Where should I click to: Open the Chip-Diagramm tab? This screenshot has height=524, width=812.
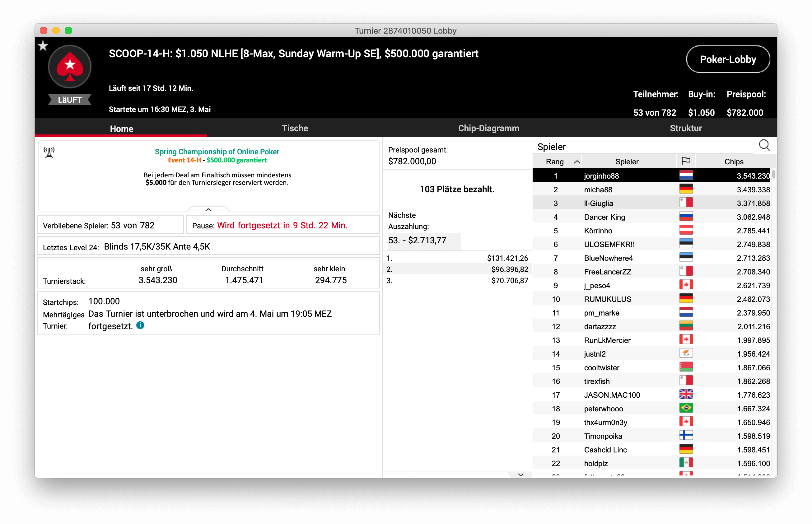(488, 128)
